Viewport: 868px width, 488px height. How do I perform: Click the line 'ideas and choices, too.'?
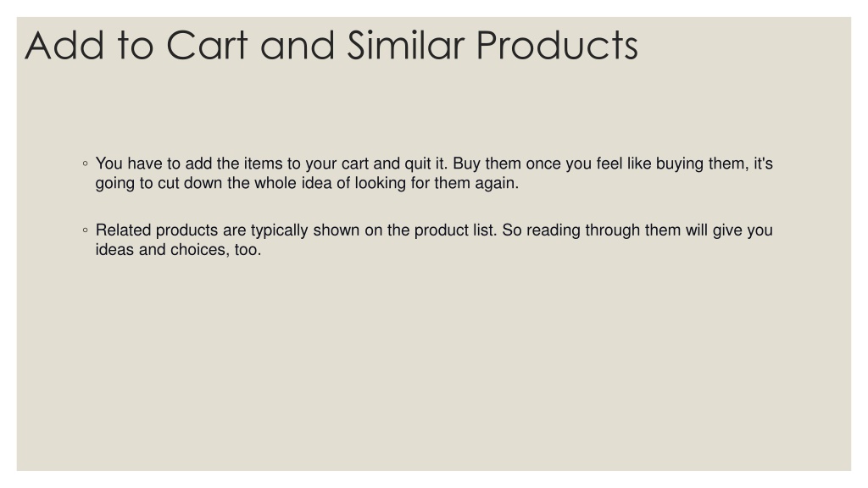pyautogui.click(x=178, y=250)
